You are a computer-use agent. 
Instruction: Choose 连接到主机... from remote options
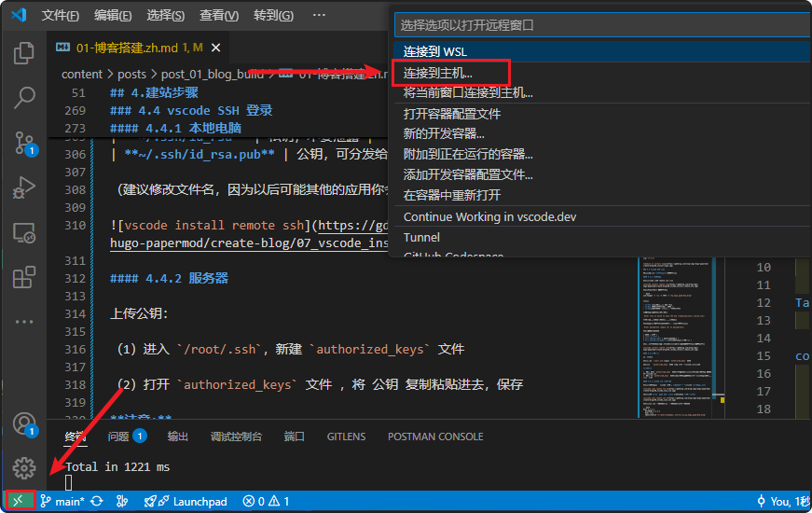click(438, 72)
